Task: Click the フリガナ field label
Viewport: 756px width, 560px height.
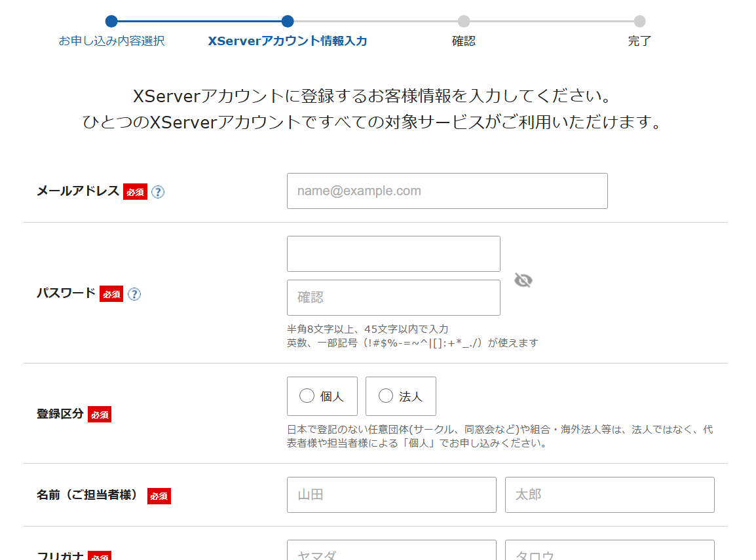Action: tap(60, 555)
